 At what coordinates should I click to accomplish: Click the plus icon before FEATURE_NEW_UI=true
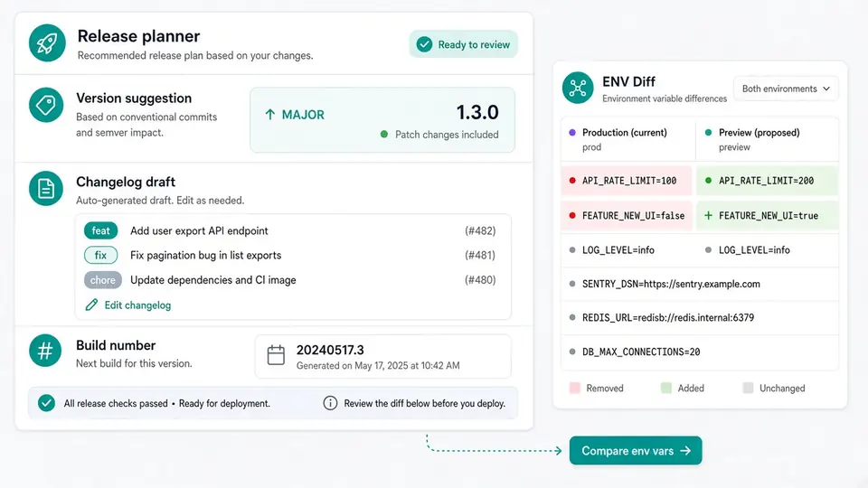tap(708, 215)
